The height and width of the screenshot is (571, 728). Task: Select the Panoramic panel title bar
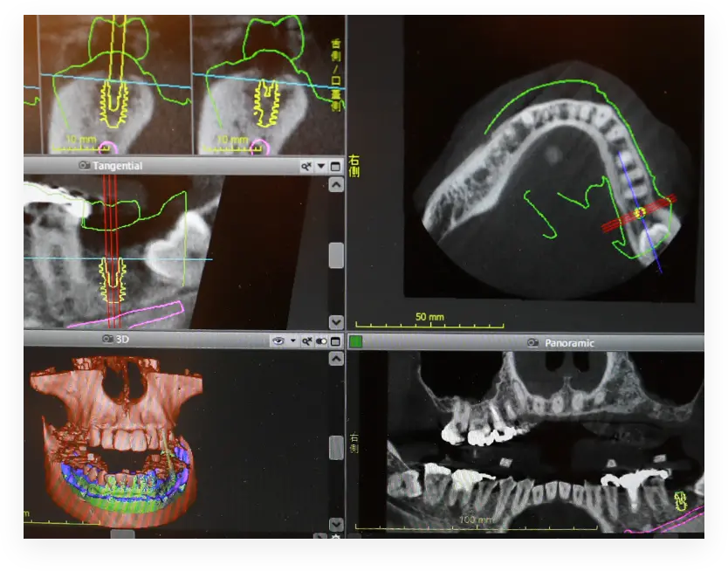pyautogui.click(x=611, y=343)
